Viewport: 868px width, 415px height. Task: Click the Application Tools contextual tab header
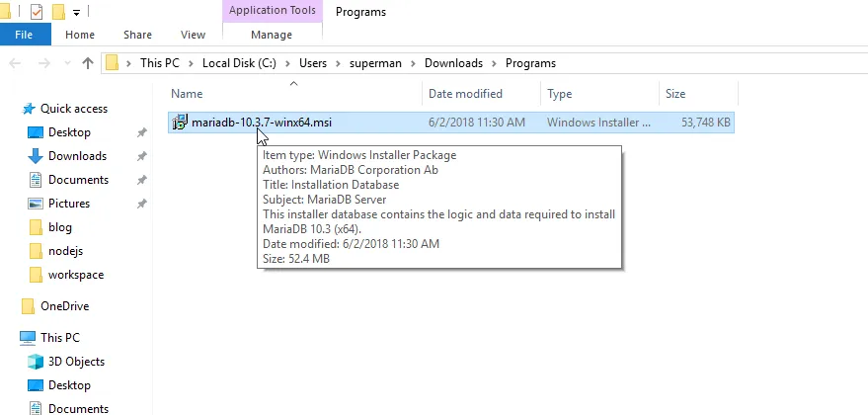(273, 11)
